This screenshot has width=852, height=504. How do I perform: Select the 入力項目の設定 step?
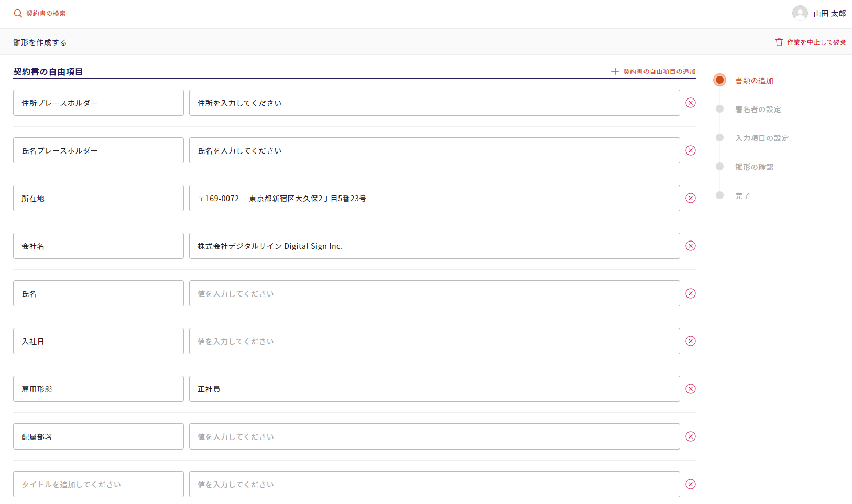pos(761,138)
